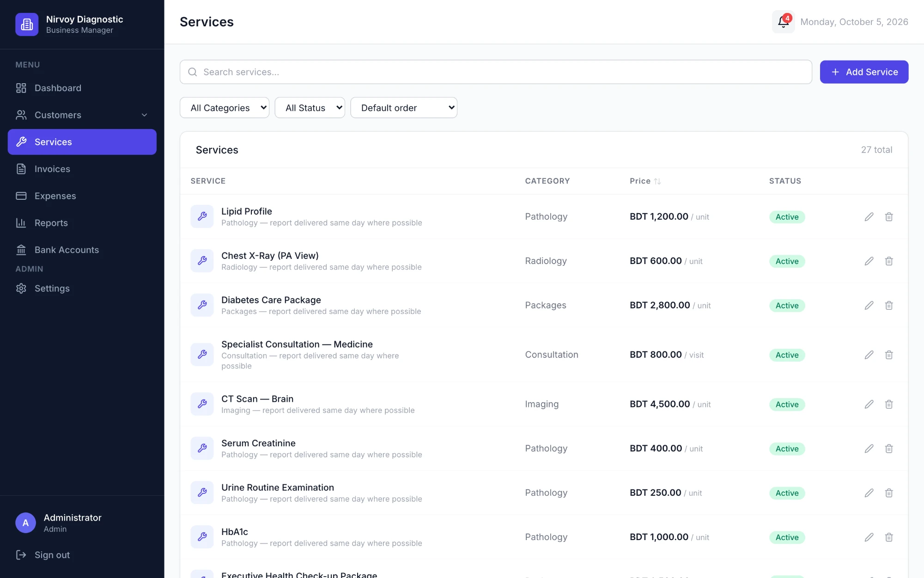
Task: Open the All Status filter dropdown
Action: [310, 108]
